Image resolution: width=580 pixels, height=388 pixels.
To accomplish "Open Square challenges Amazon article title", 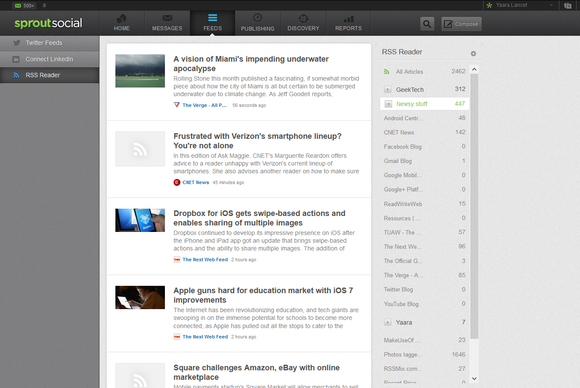I will click(256, 372).
